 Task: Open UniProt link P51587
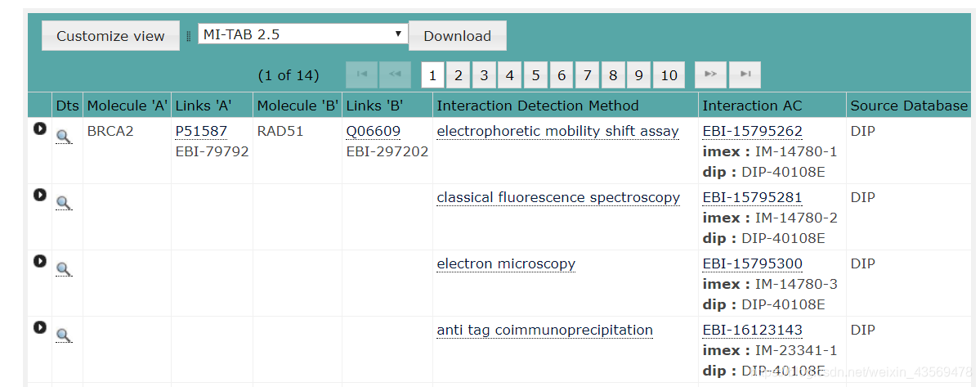point(201,131)
